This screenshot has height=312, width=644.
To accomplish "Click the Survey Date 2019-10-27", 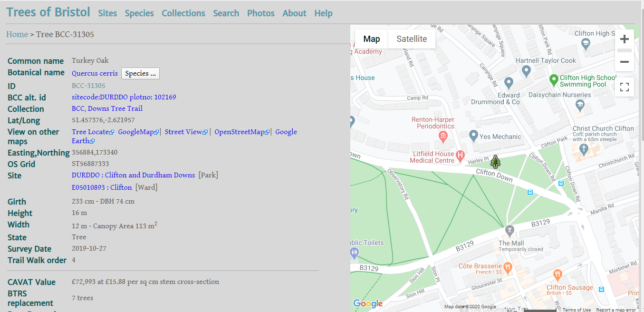I will click(88, 248).
